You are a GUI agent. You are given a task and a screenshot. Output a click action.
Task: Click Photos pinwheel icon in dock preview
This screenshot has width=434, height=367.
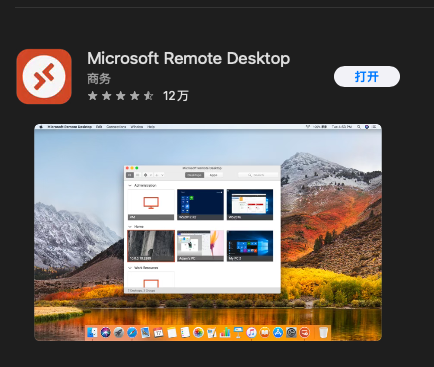tap(198, 332)
